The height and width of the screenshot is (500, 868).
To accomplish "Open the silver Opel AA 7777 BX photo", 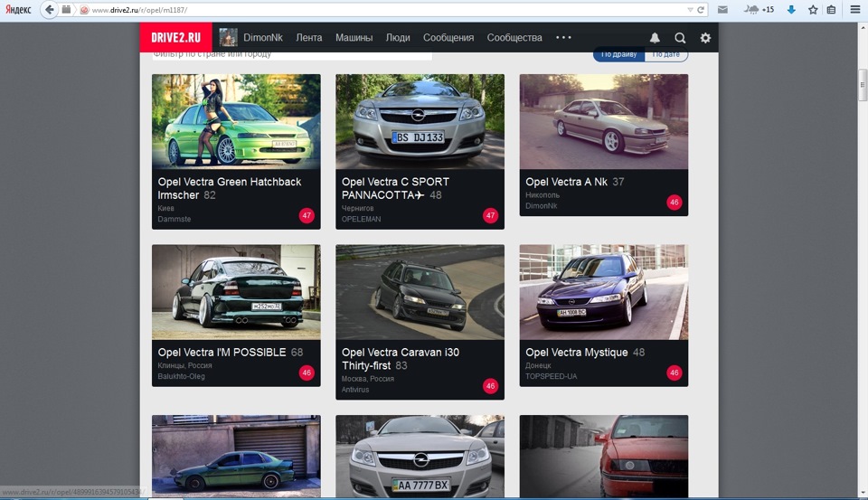I will click(x=420, y=456).
